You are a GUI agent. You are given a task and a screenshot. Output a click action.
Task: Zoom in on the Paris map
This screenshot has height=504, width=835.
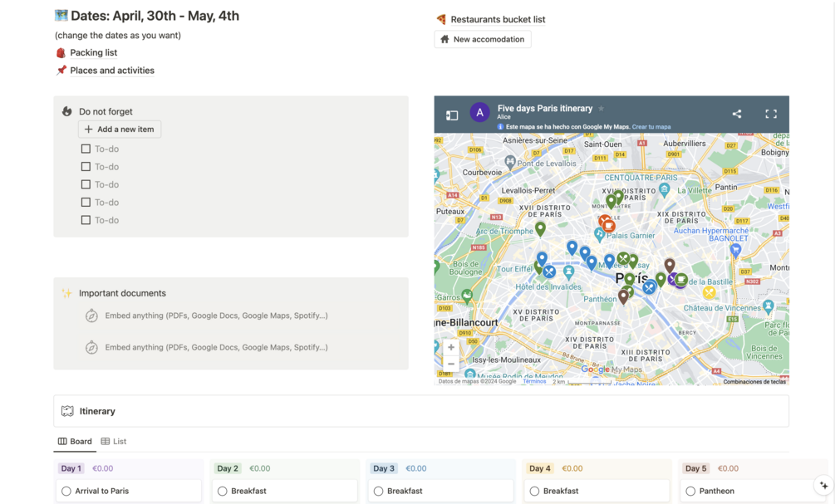451,347
